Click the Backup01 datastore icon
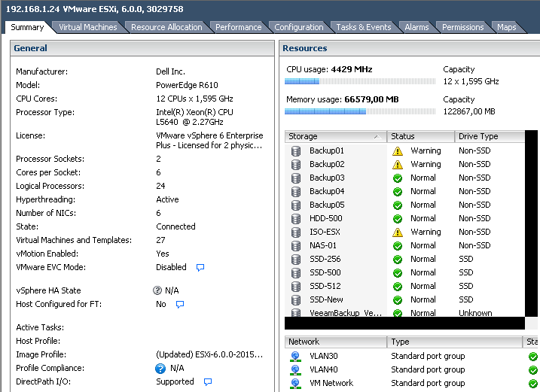540x392 pixels. (296, 150)
